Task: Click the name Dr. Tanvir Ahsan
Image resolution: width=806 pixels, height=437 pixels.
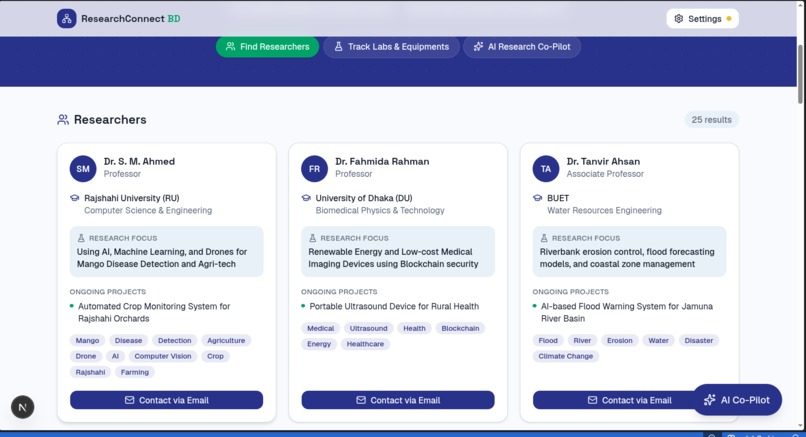Action: [x=603, y=161]
